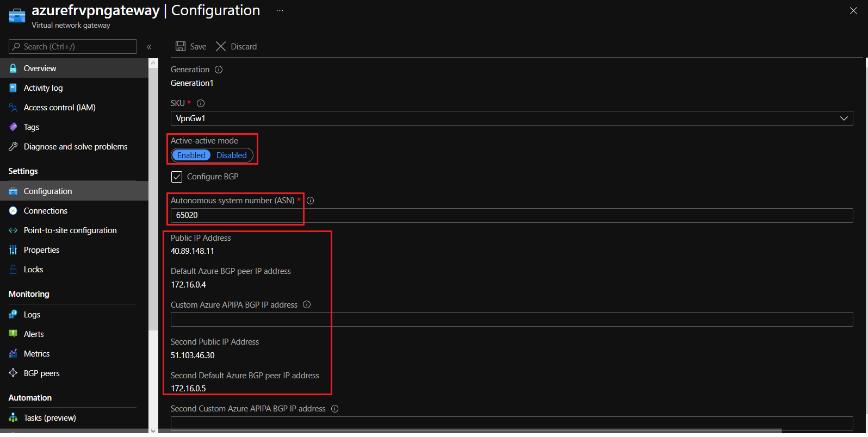Click the Diagnose and solve problems wrench icon
This screenshot has width=868, height=437.
[x=13, y=147]
